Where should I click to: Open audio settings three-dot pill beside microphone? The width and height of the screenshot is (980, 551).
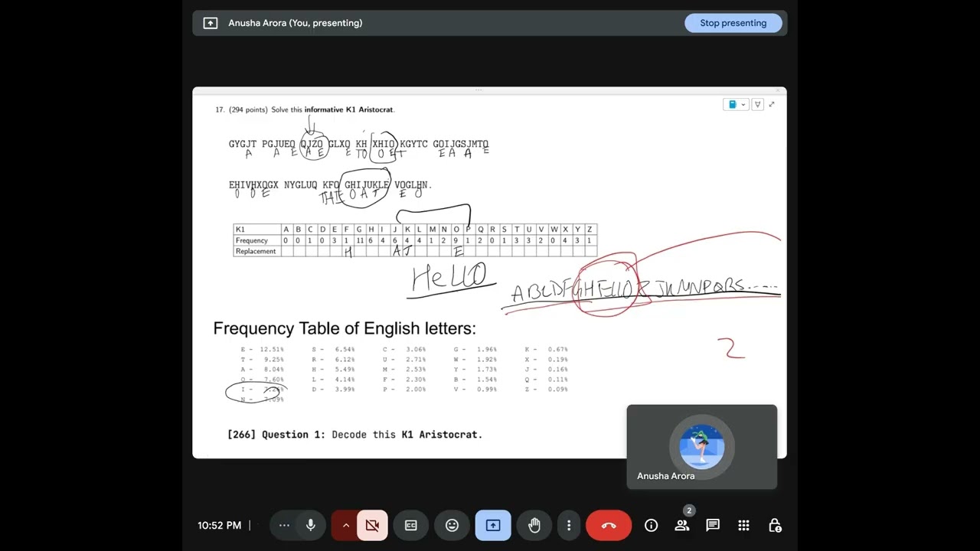[284, 526]
